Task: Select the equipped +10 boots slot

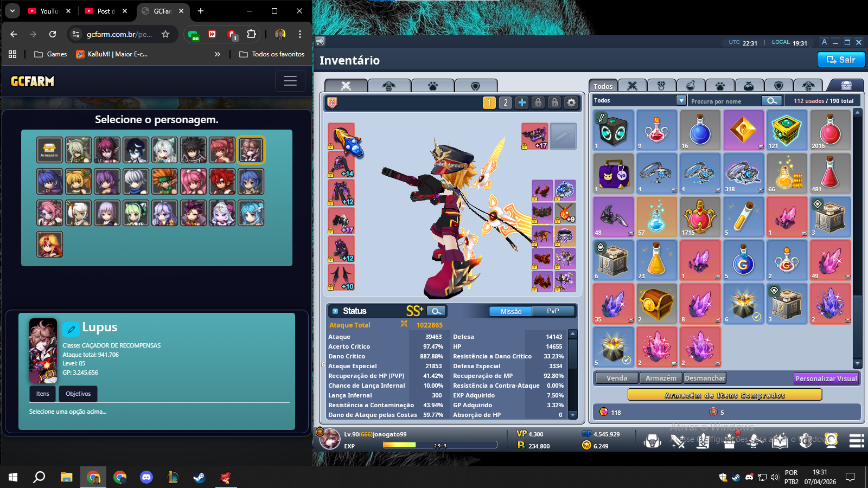Action: tap(341, 277)
